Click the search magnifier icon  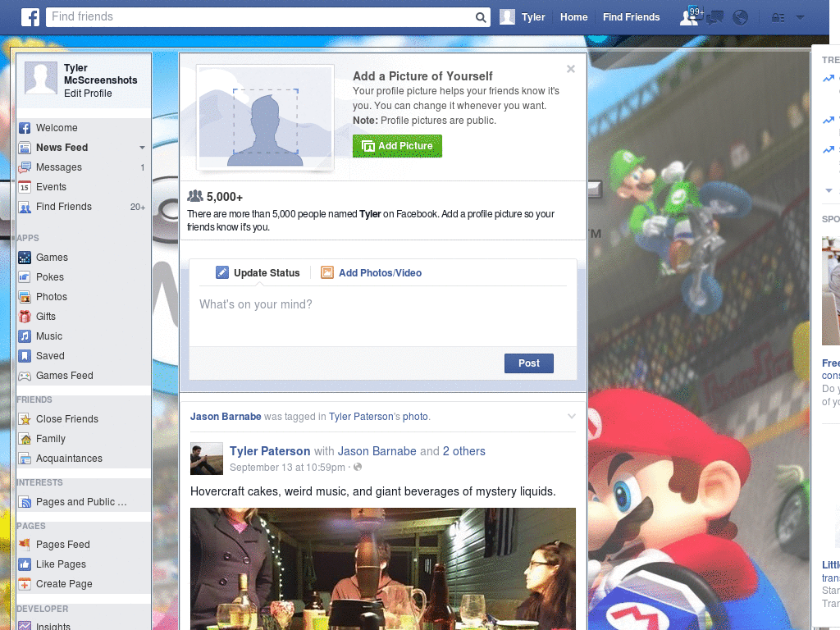[x=481, y=17]
